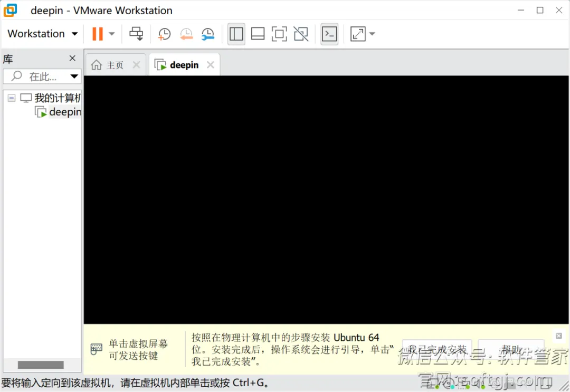
Task: Select 我的计算机 in the library tree
Action: (x=50, y=98)
